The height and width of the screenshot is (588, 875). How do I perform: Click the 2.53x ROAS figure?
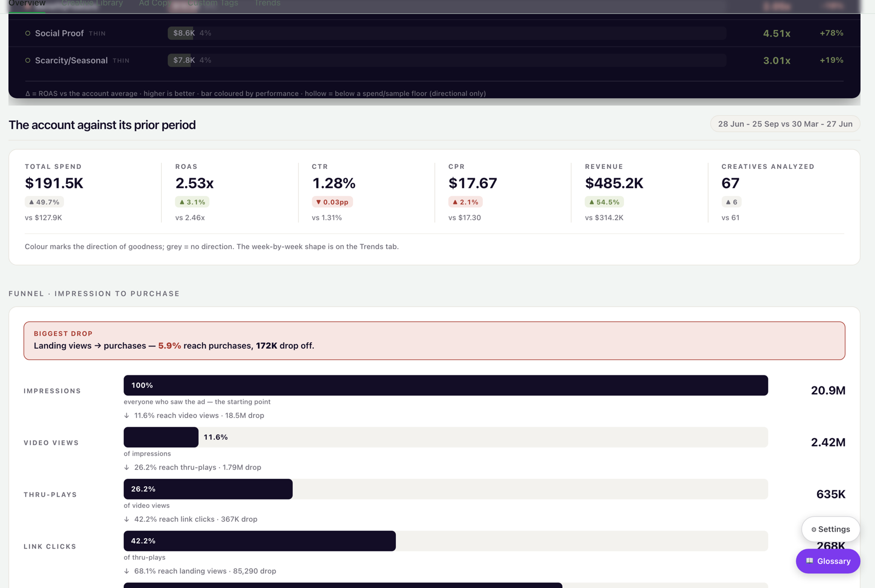[x=194, y=183]
